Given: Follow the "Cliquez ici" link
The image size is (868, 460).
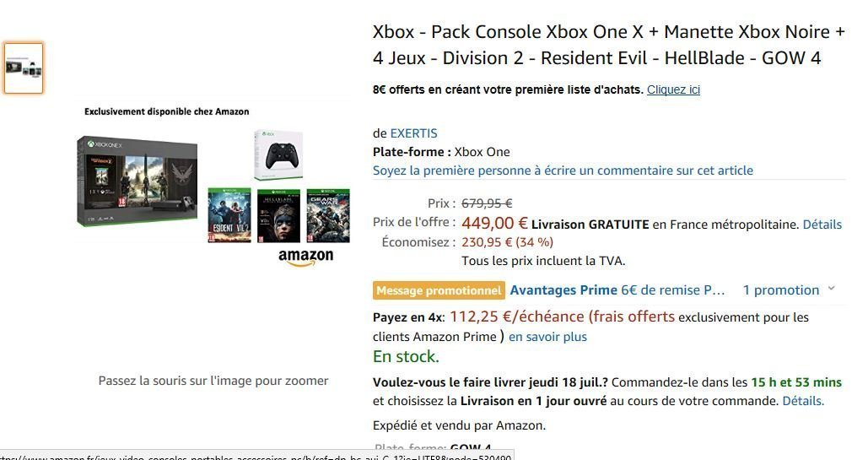Looking at the screenshot, I should coord(673,89).
